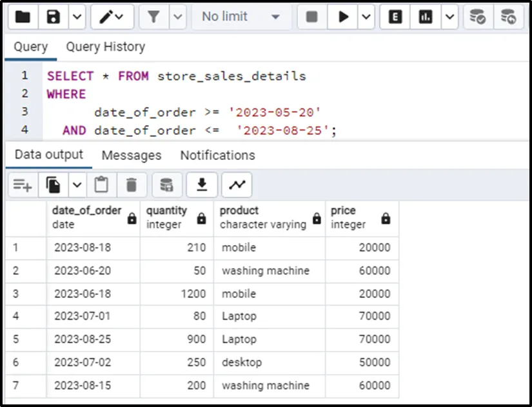Click the Explain Analyze chart icon
Viewport: 532px width, 407px height.
tap(426, 17)
